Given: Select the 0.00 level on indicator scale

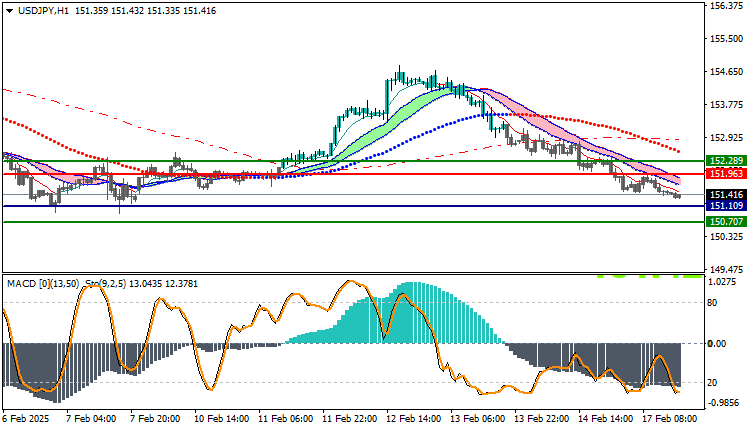Looking at the screenshot, I should point(717,343).
